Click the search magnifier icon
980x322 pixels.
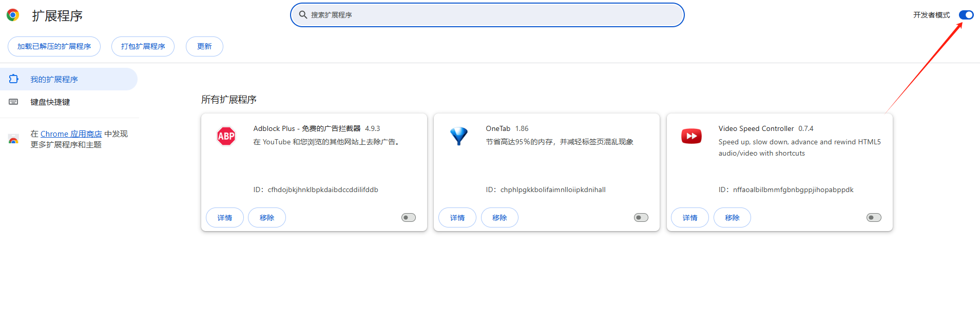pos(303,15)
